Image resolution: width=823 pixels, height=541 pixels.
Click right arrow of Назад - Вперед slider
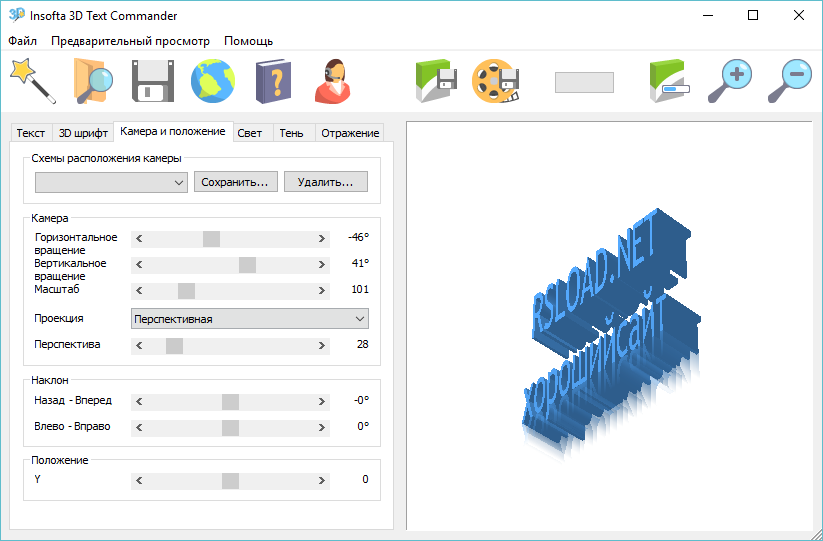click(322, 402)
